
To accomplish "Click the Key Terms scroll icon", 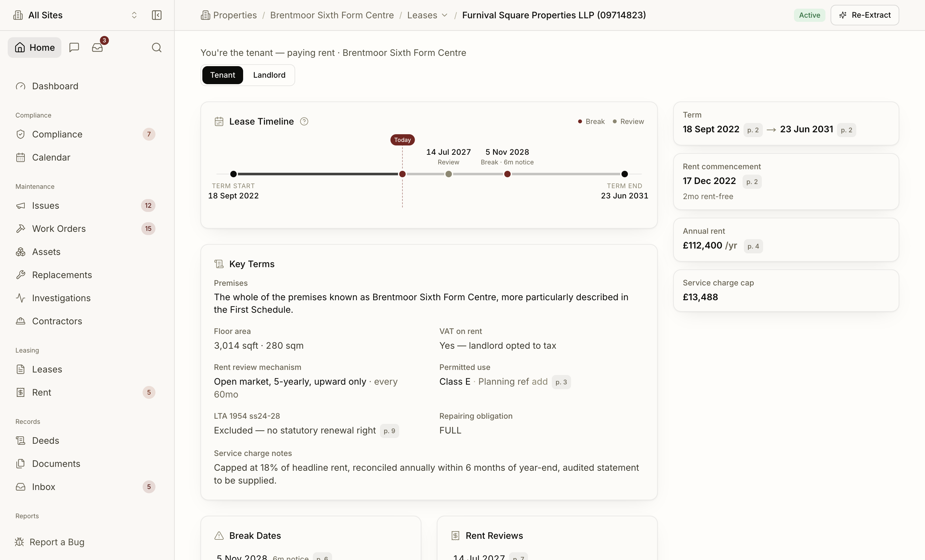I will click(219, 264).
